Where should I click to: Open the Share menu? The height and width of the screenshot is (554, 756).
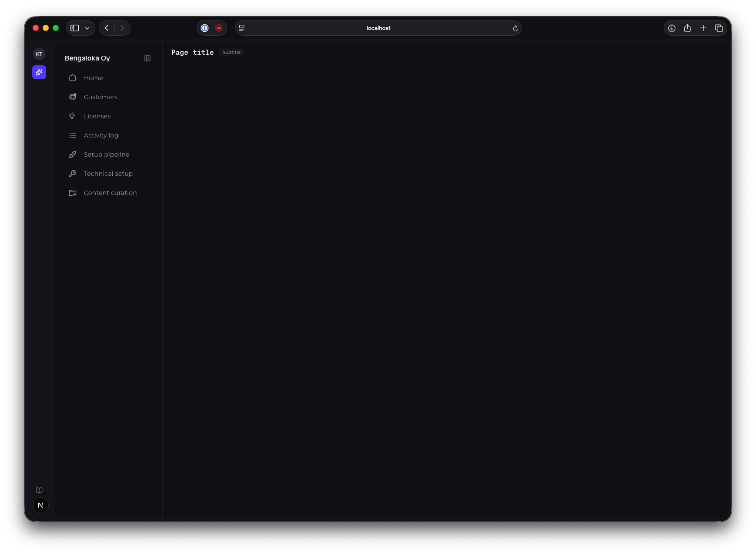tap(687, 28)
